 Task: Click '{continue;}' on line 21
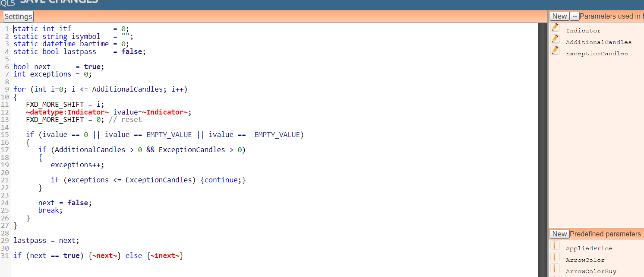tap(223, 180)
